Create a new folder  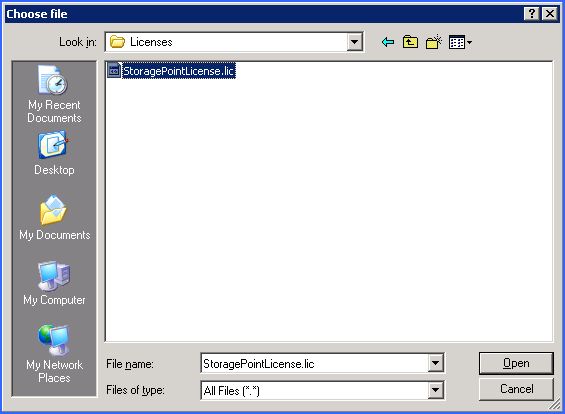click(433, 42)
